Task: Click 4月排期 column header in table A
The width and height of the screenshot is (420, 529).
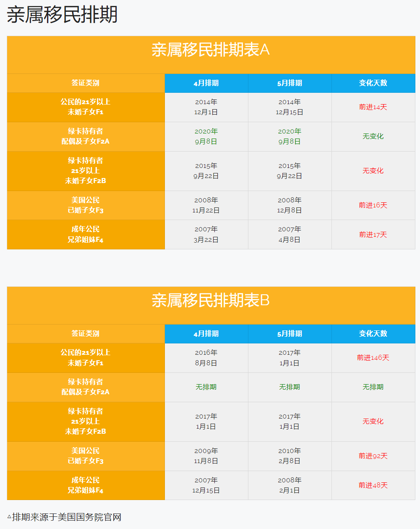Action: tap(206, 83)
